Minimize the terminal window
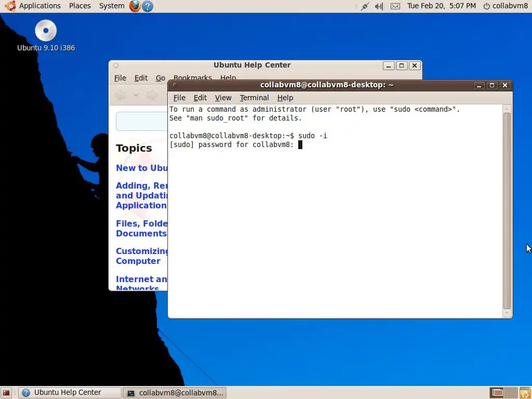The width and height of the screenshot is (532, 399). point(478,85)
